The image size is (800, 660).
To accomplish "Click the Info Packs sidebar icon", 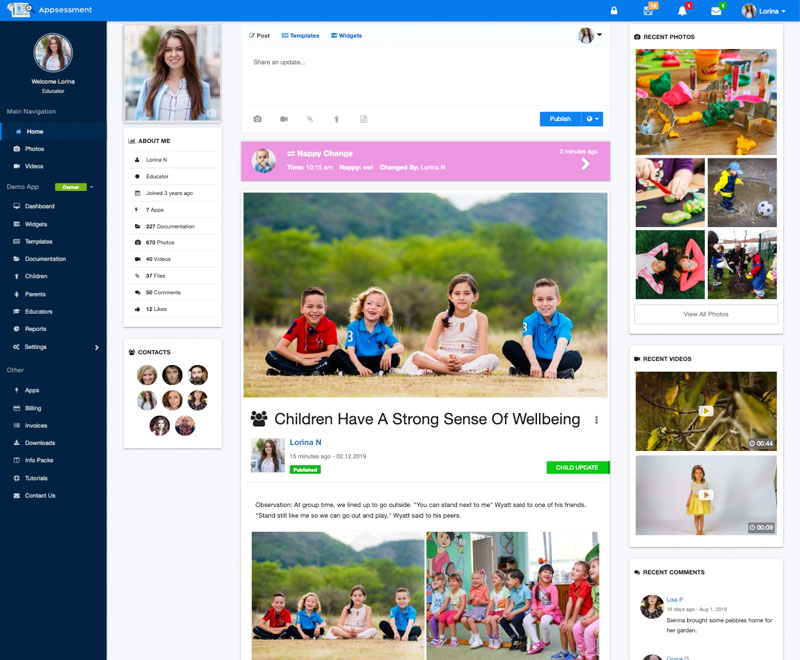I will (x=16, y=460).
